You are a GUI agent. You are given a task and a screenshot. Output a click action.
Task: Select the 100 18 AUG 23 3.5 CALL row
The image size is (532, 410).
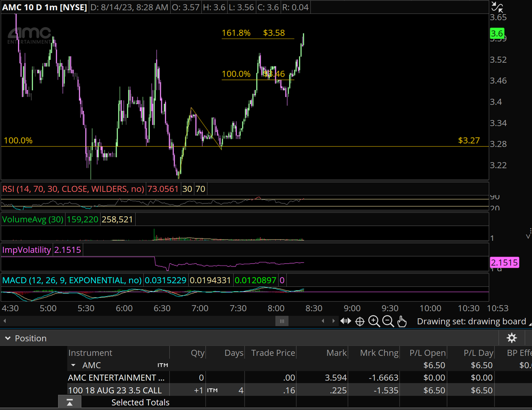299,390
